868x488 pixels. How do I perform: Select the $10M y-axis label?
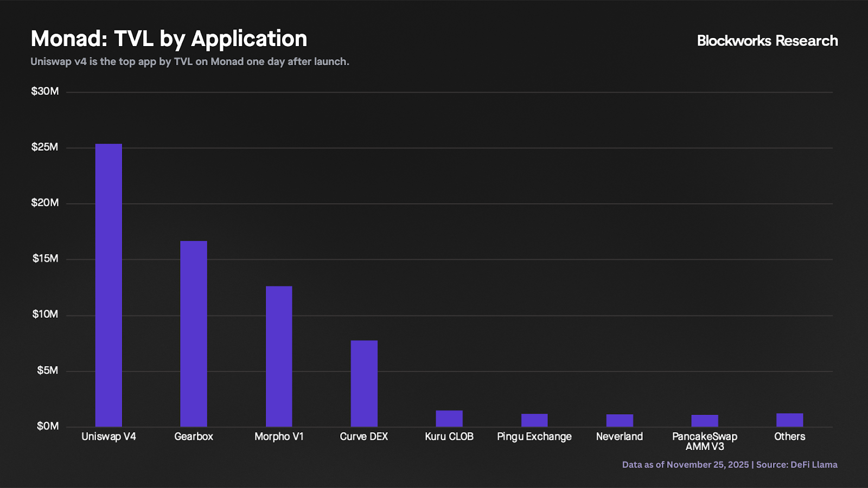pos(45,314)
